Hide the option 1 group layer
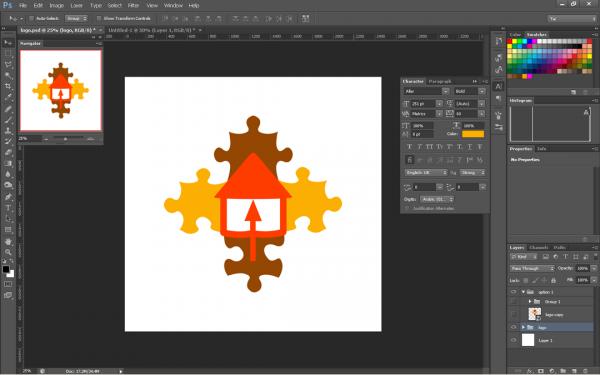600x375 pixels. coord(514,292)
